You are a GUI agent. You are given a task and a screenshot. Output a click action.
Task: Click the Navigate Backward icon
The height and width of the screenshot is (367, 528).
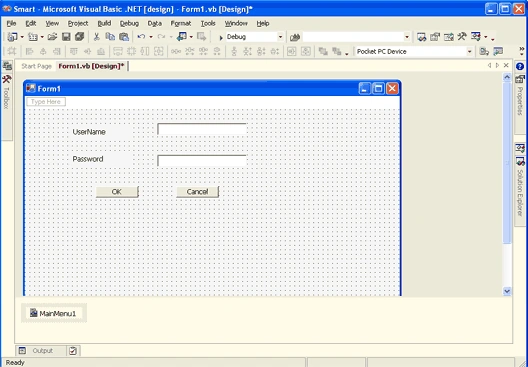[x=182, y=37]
